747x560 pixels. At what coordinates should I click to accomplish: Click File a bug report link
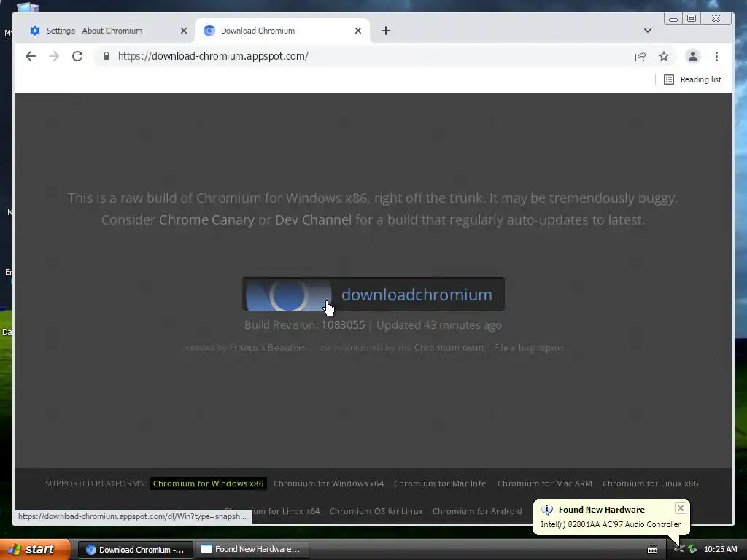(x=528, y=348)
